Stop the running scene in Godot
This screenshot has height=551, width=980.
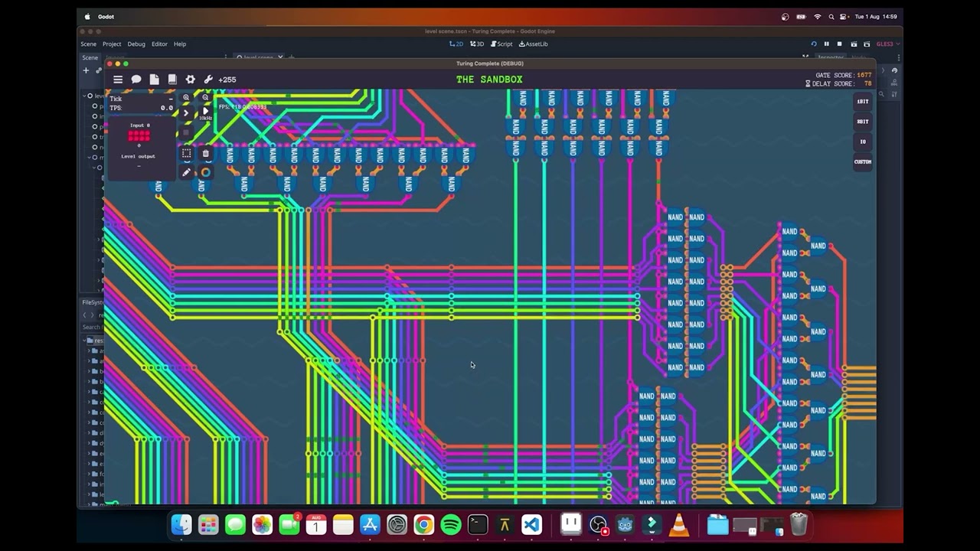coord(839,44)
